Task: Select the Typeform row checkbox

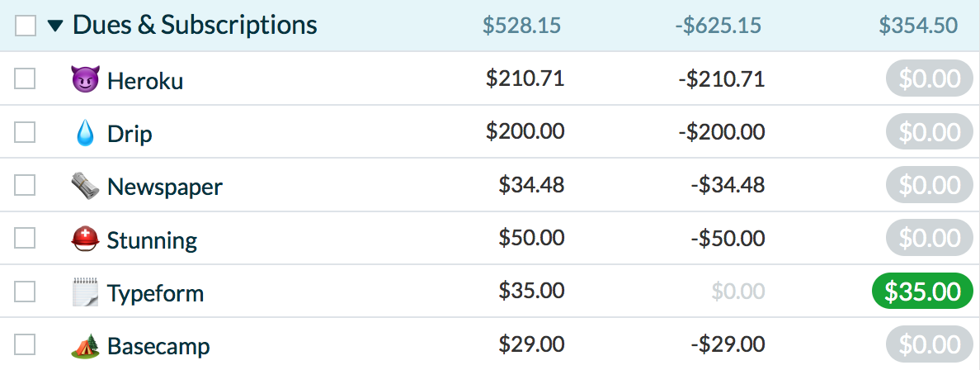Action: click(x=26, y=292)
